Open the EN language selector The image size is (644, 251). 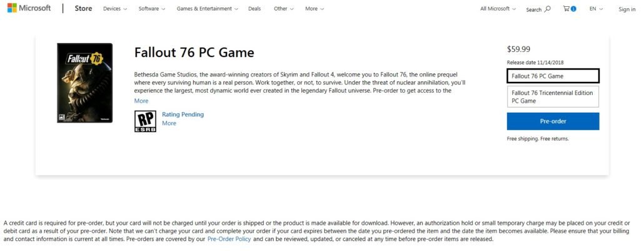(x=595, y=9)
